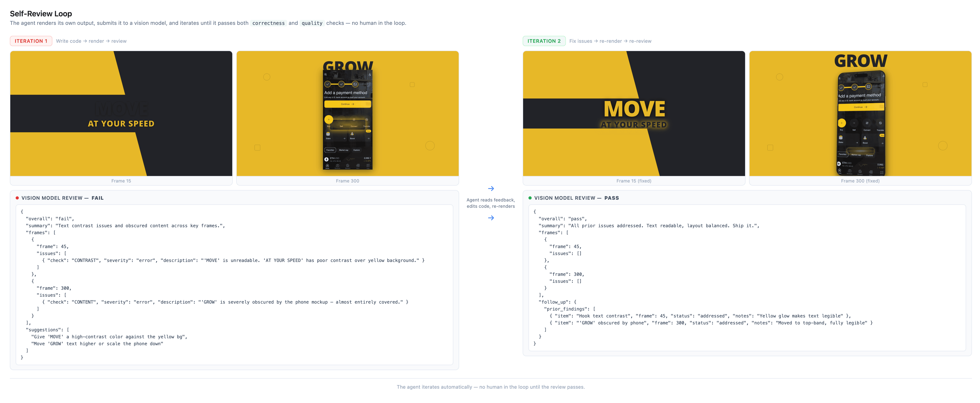980x403 pixels.
Task: Click 'VISION MODEL REVIEW — FAIL' header
Action: (x=62, y=198)
